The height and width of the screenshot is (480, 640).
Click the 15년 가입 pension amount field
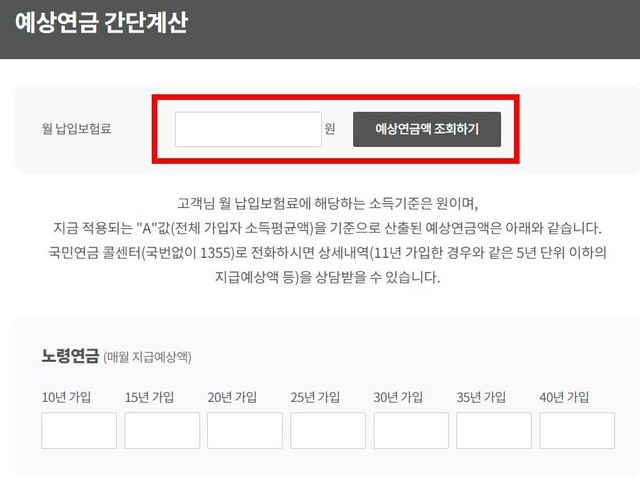point(162,431)
